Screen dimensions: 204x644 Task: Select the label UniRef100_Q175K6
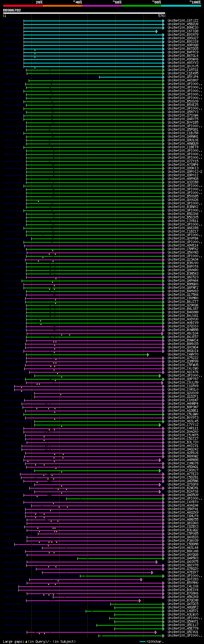[183, 295]
